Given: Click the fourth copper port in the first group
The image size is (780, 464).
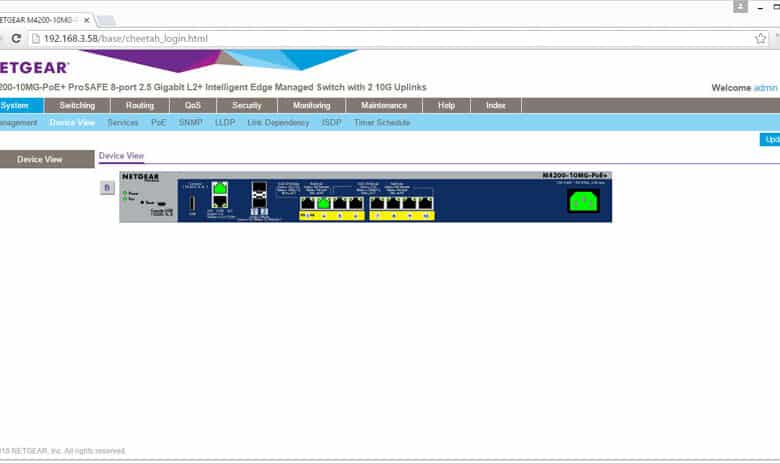Looking at the screenshot, I should click(356, 203).
